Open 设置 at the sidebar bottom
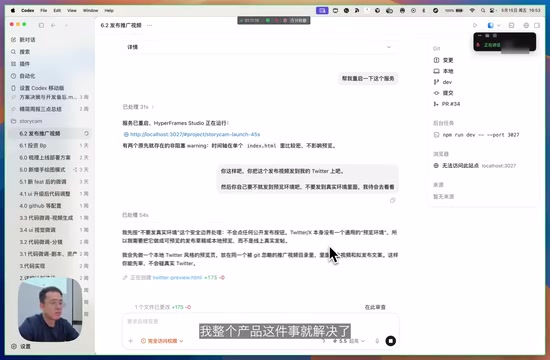 (21, 346)
